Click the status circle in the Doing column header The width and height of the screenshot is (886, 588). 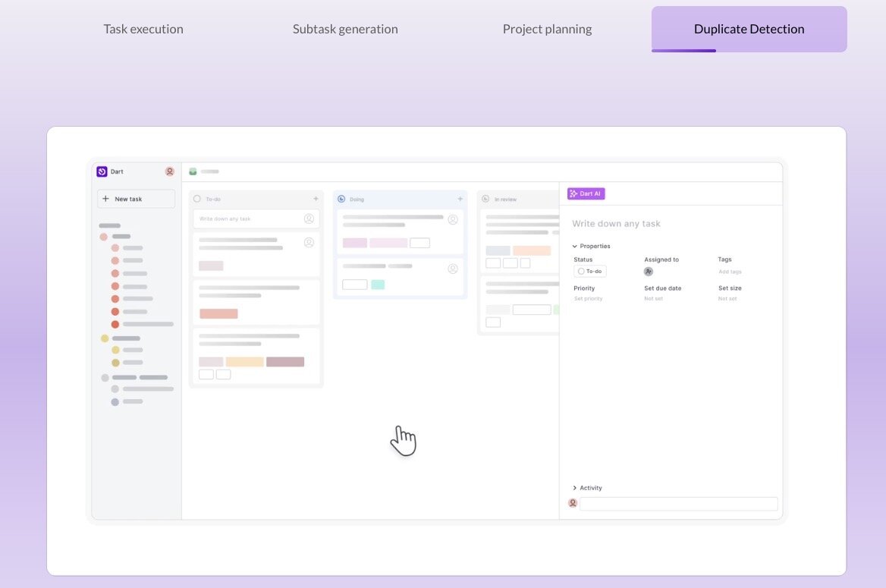pos(341,199)
